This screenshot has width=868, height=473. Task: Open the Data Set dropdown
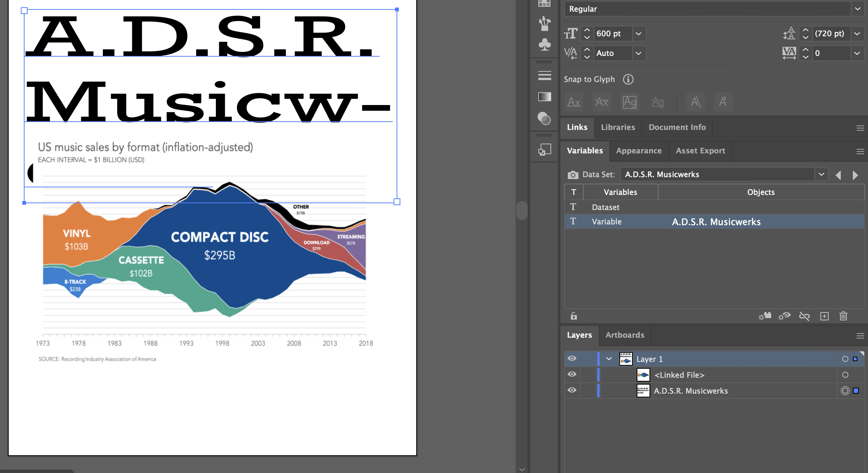tap(821, 174)
